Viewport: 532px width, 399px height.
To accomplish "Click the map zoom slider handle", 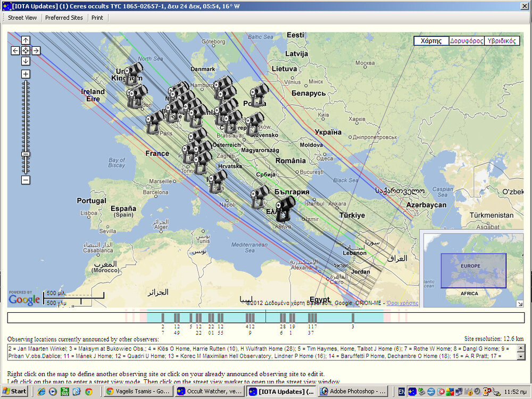I will [25, 154].
